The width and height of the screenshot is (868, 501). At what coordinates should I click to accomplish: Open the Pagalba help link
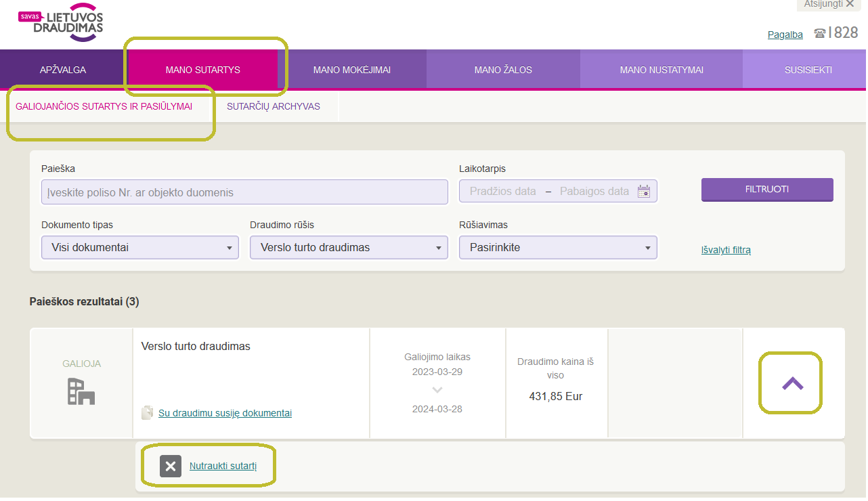tap(785, 35)
